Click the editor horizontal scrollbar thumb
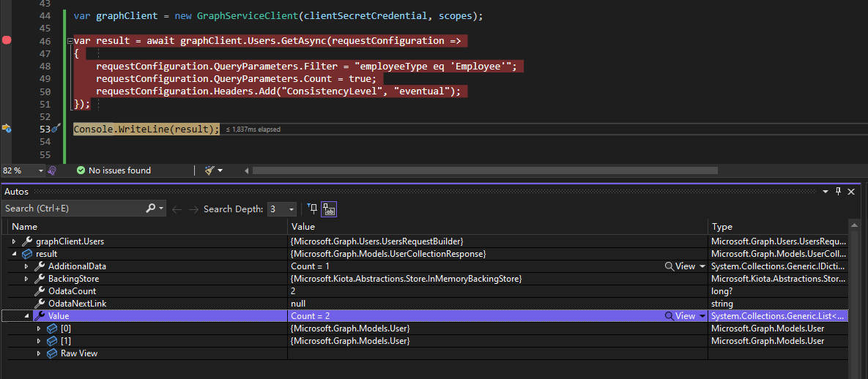Image resolution: width=868 pixels, height=379 pixels. tap(485, 170)
